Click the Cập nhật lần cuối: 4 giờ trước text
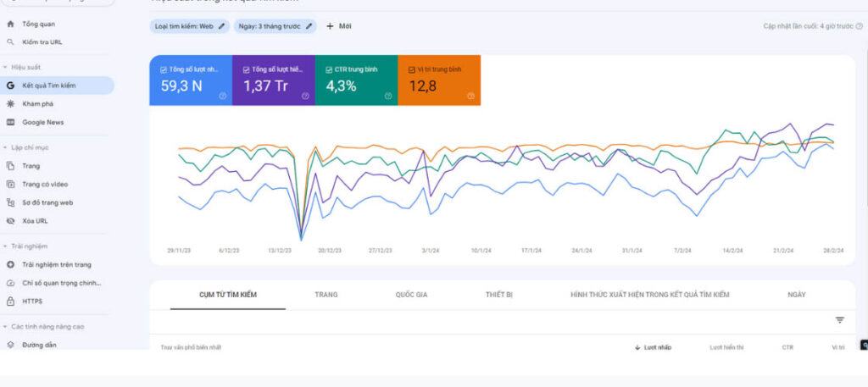This screenshot has width=868, height=387. click(808, 26)
